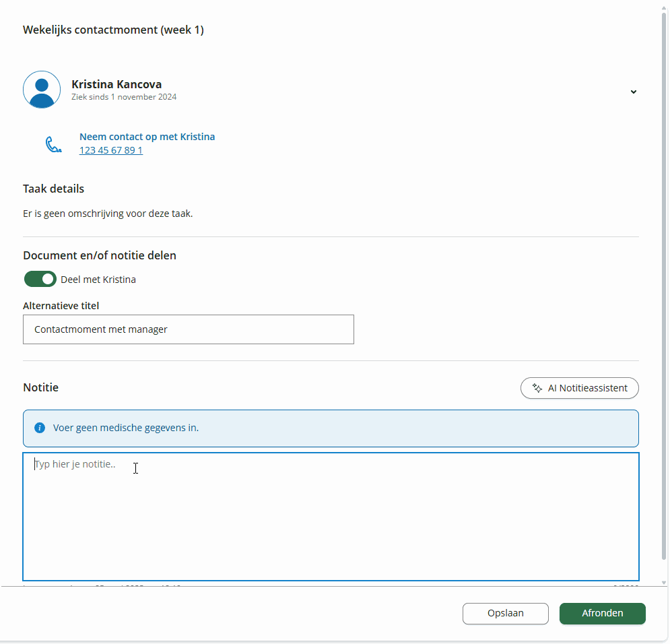This screenshot has width=670, height=644.
Task: Click the Deel met Kristina label
Action: point(98,280)
